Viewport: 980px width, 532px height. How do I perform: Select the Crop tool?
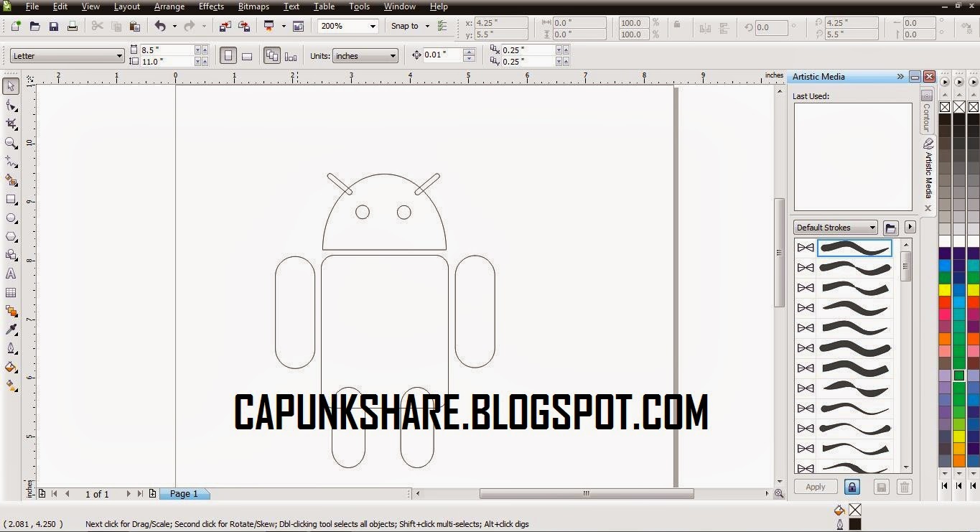(11, 124)
